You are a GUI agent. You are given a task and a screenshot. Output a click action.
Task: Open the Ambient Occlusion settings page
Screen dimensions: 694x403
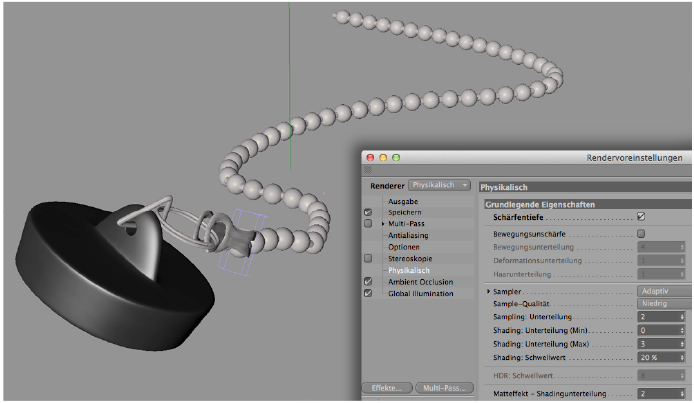click(420, 282)
